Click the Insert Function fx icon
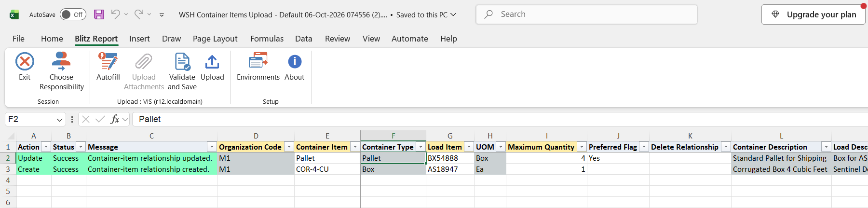 pyautogui.click(x=115, y=119)
